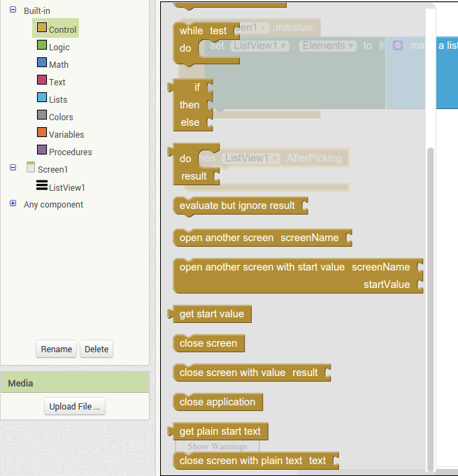The height and width of the screenshot is (476, 458).
Task: Click the Rename button
Action: tap(56, 349)
